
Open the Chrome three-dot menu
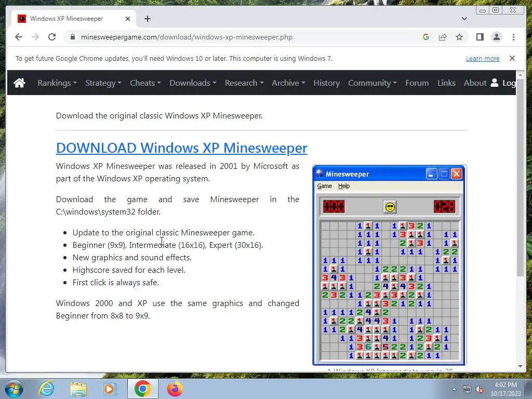tap(513, 37)
